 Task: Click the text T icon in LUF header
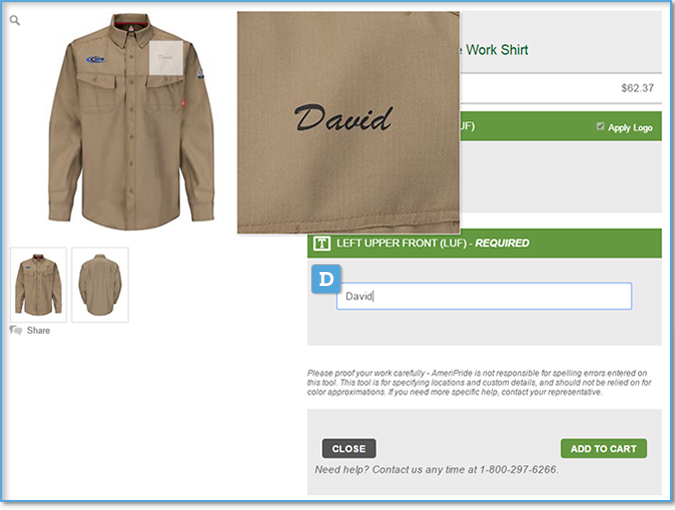[321, 243]
